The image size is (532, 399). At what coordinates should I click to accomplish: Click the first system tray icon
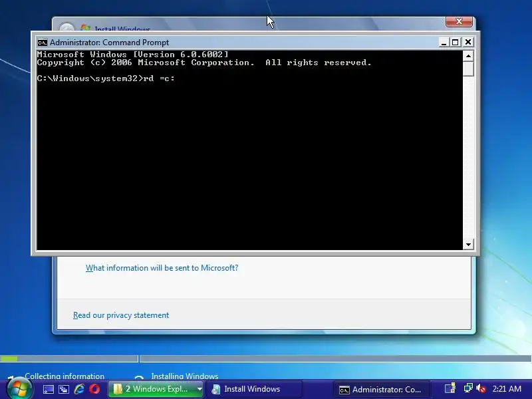[x=450, y=388]
